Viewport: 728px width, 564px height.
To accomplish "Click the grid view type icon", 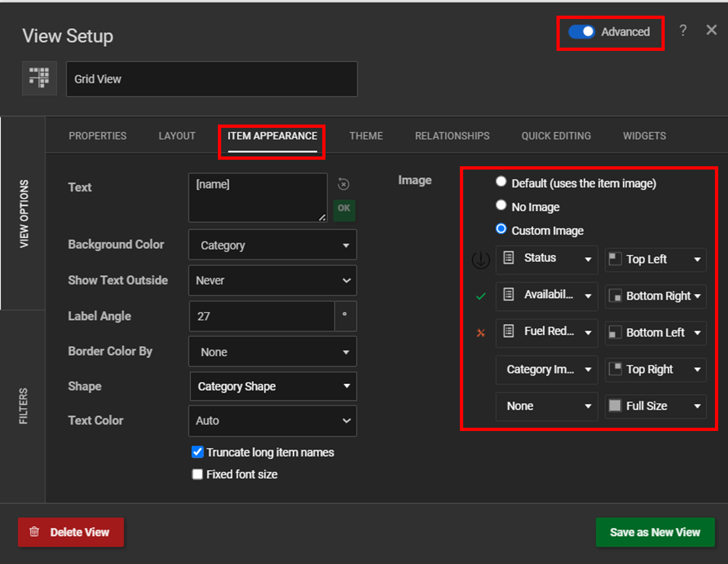I will click(39, 78).
